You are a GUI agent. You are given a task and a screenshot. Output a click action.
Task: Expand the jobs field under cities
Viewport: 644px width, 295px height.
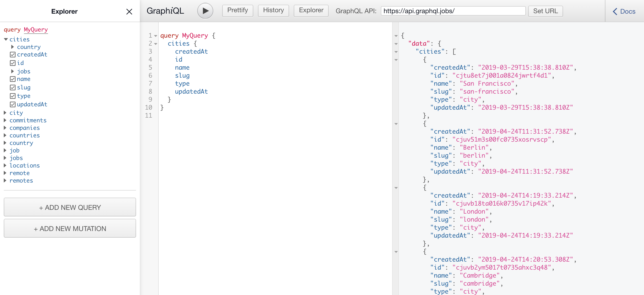coord(12,72)
